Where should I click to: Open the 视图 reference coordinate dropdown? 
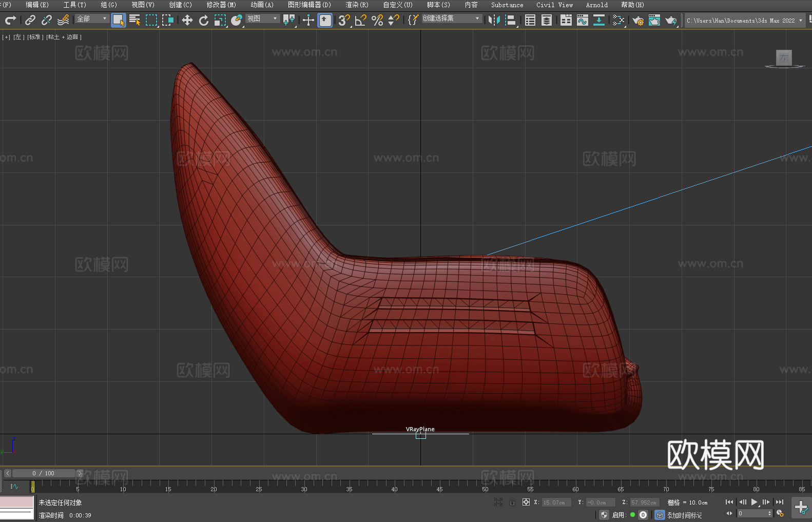(x=262, y=18)
